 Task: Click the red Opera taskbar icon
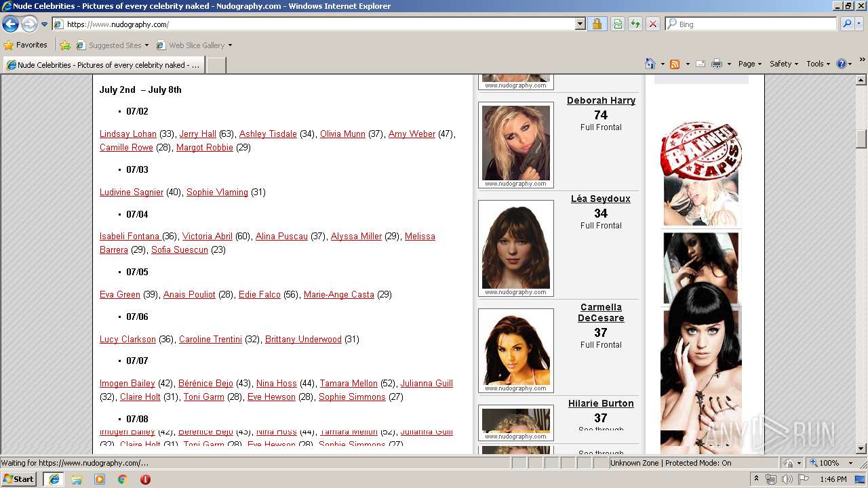coord(145,479)
